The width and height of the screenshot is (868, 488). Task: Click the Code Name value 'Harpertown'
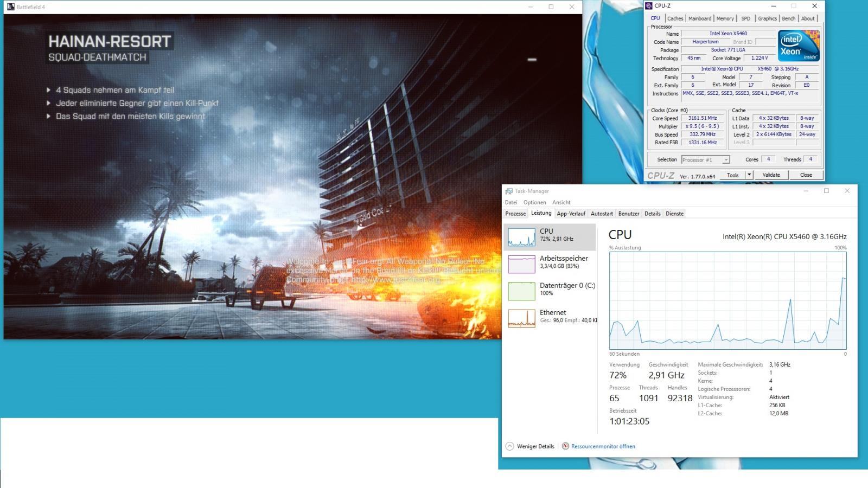pyautogui.click(x=705, y=42)
